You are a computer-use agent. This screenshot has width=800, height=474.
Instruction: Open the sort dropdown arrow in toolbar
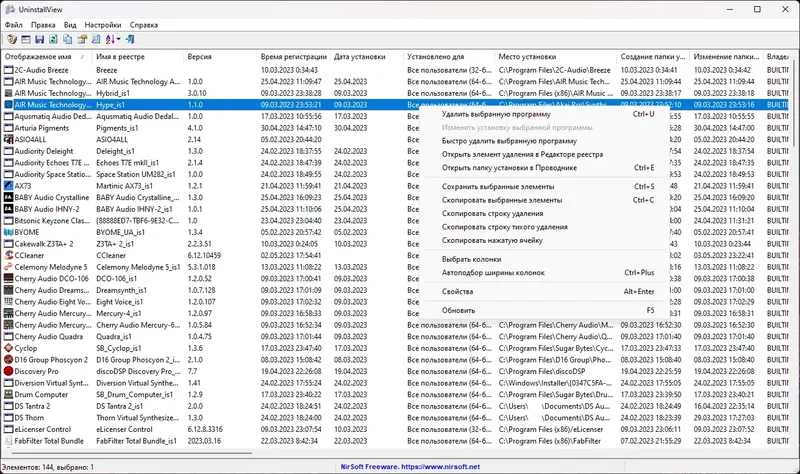point(118,39)
